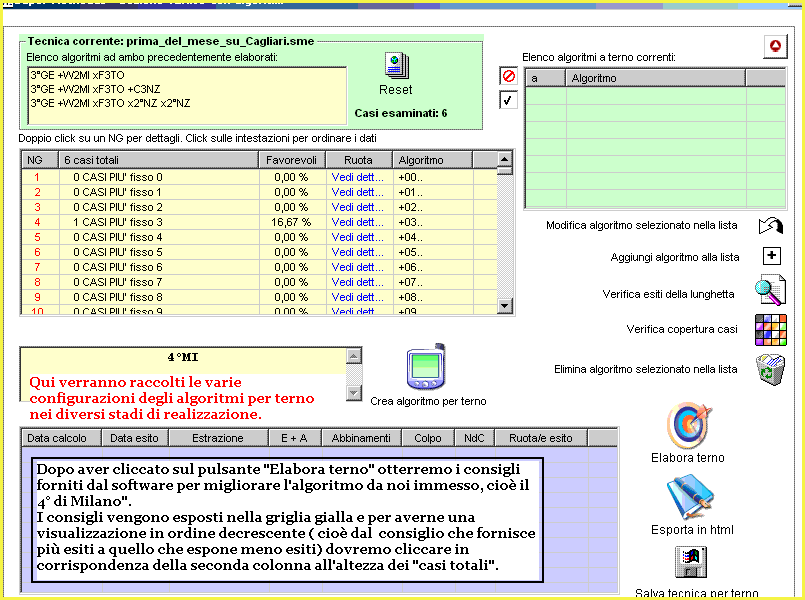This screenshot has width=805, height=600.
Task: Click scroll down arrow of yellow results grid
Action: [x=505, y=306]
